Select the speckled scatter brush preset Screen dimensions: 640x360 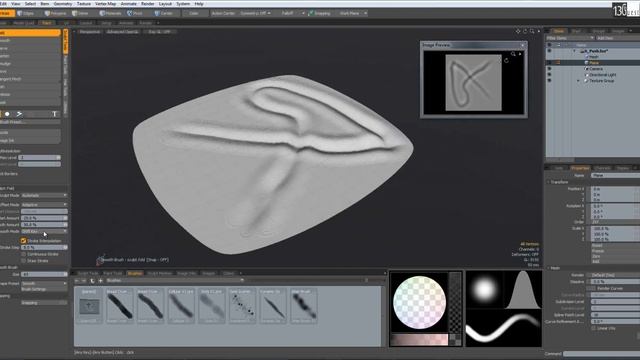(242, 306)
